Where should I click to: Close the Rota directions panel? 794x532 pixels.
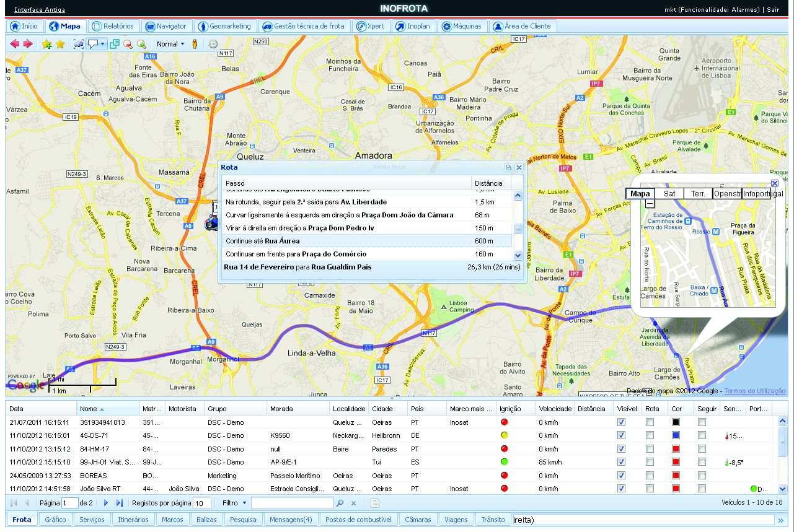(x=519, y=167)
